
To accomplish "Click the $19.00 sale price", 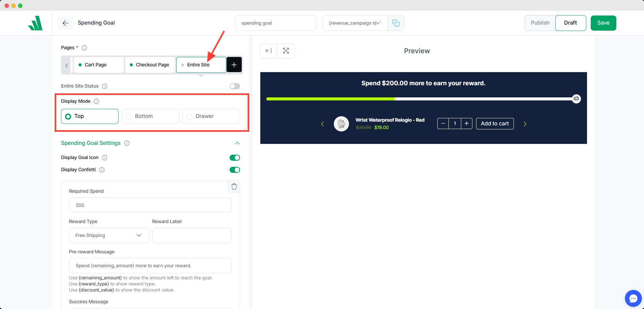I will pyautogui.click(x=381, y=128).
